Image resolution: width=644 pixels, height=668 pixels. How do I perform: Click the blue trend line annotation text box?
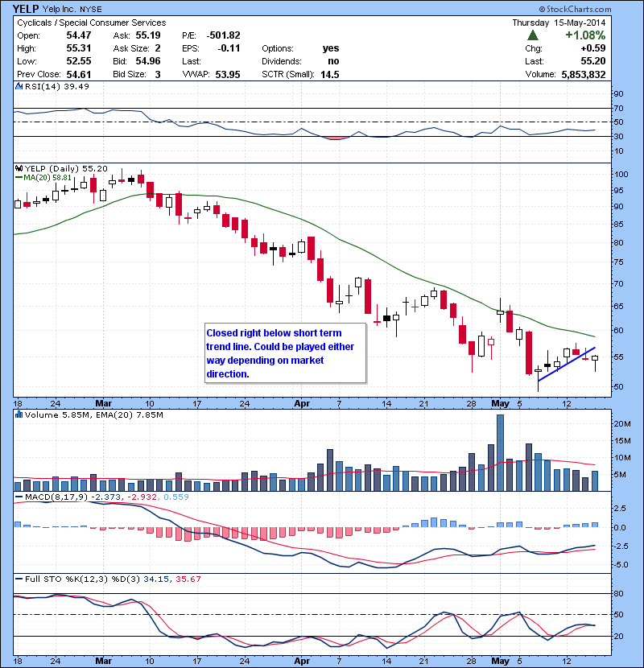pos(285,353)
